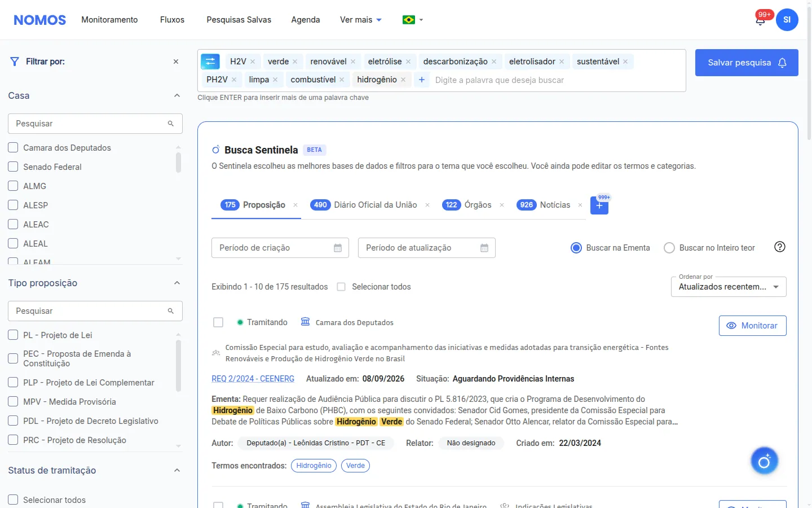The image size is (812, 508).
Task: Open the Ver mais menu
Action: point(361,20)
